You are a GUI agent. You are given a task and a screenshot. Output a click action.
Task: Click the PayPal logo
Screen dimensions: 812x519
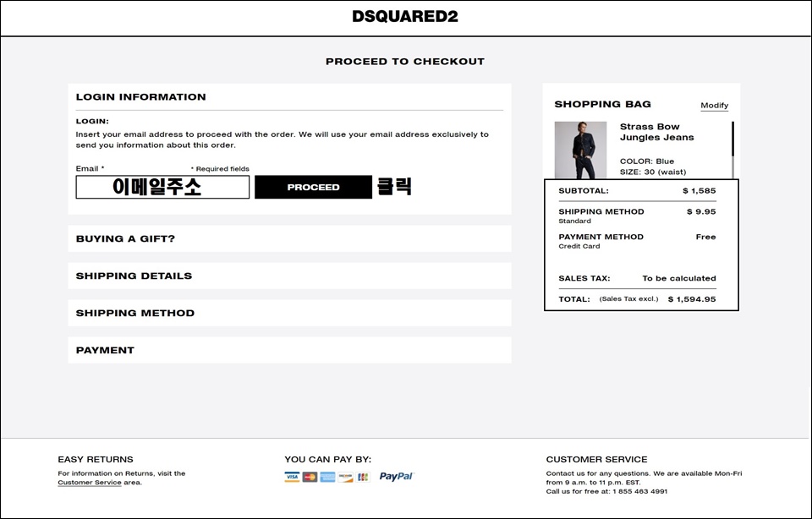pos(397,476)
